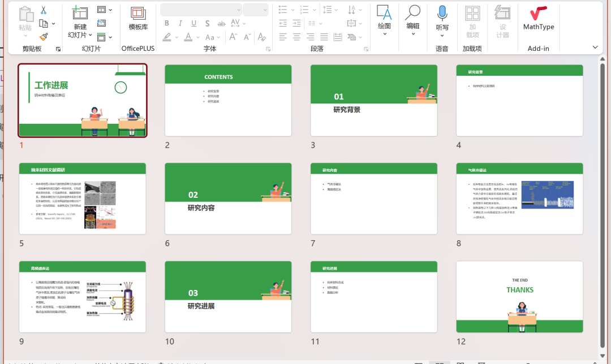
Task: Click the Clear Formatting icon
Action: pyautogui.click(x=261, y=37)
